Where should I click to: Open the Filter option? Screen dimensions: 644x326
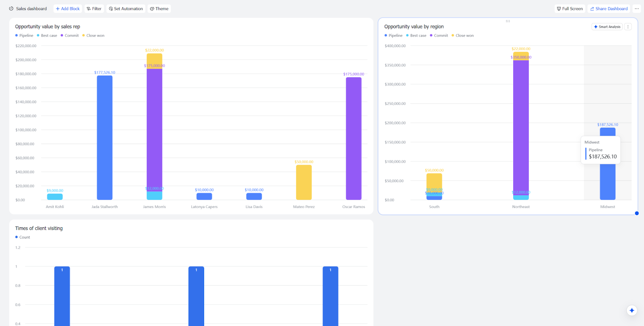[x=94, y=8]
